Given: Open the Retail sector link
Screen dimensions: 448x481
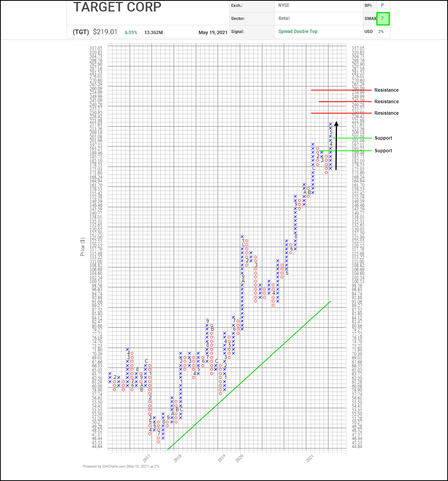Looking at the screenshot, I should (x=284, y=18).
